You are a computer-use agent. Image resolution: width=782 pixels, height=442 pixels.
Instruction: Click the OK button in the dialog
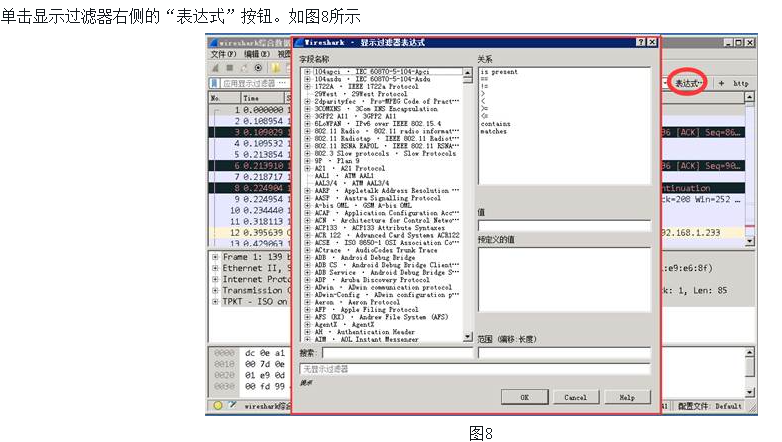click(524, 397)
